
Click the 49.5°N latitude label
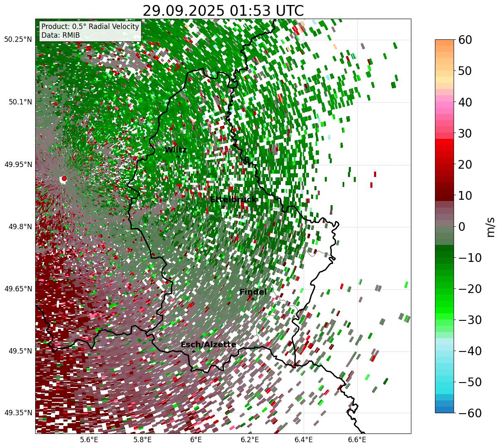[20, 351]
